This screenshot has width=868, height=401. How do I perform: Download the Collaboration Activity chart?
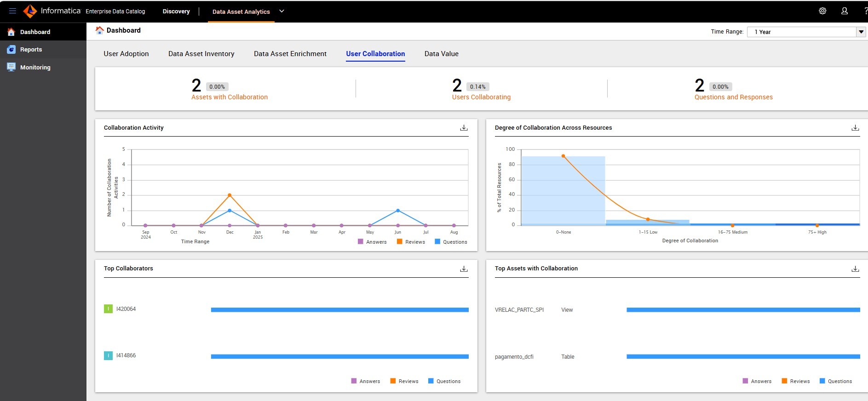(x=464, y=128)
